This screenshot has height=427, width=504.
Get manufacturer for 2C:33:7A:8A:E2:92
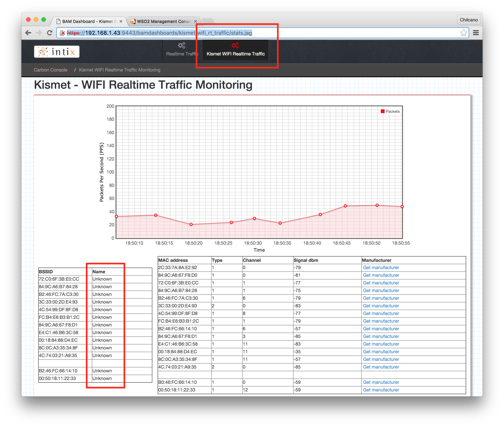381,267
